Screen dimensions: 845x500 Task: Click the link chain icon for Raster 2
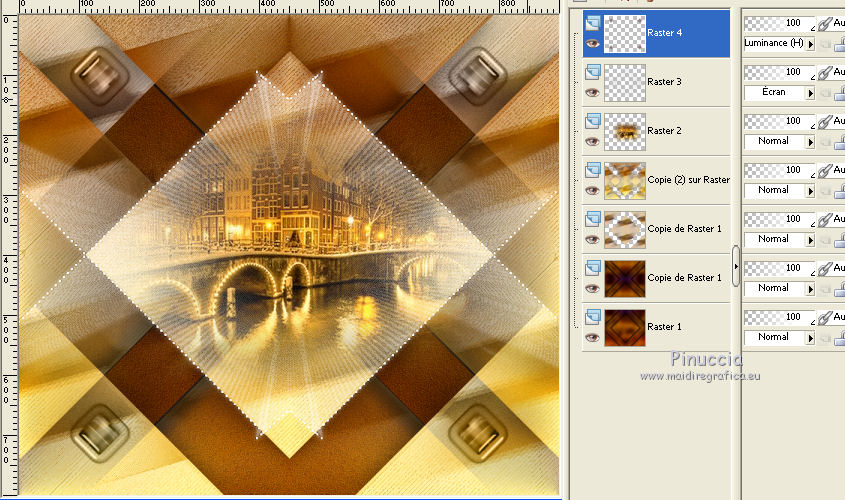(825, 122)
